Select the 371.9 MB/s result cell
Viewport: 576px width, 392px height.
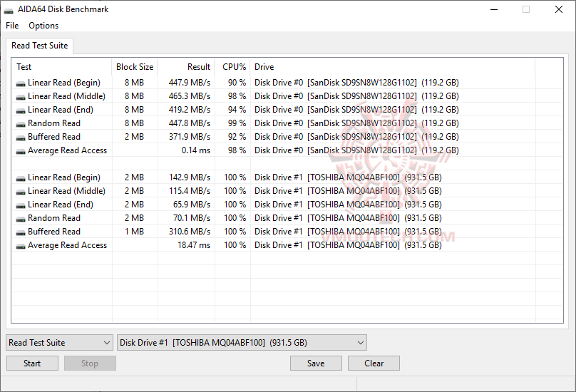pyautogui.click(x=190, y=137)
